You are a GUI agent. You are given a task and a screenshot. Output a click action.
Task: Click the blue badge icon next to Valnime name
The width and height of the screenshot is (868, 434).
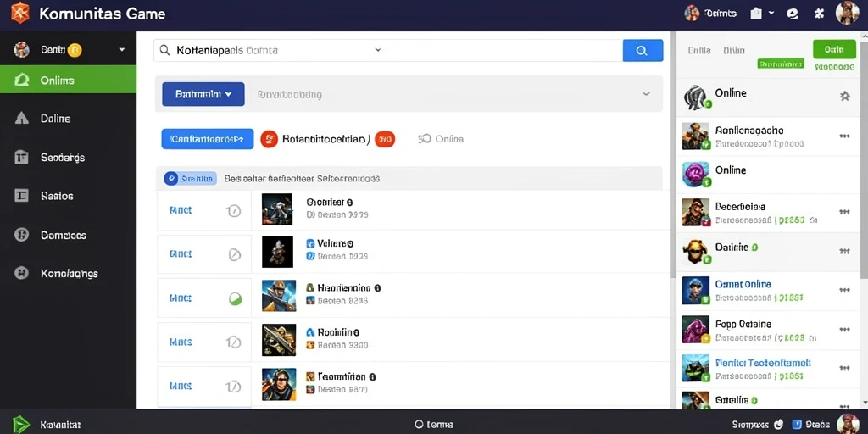coord(310,243)
